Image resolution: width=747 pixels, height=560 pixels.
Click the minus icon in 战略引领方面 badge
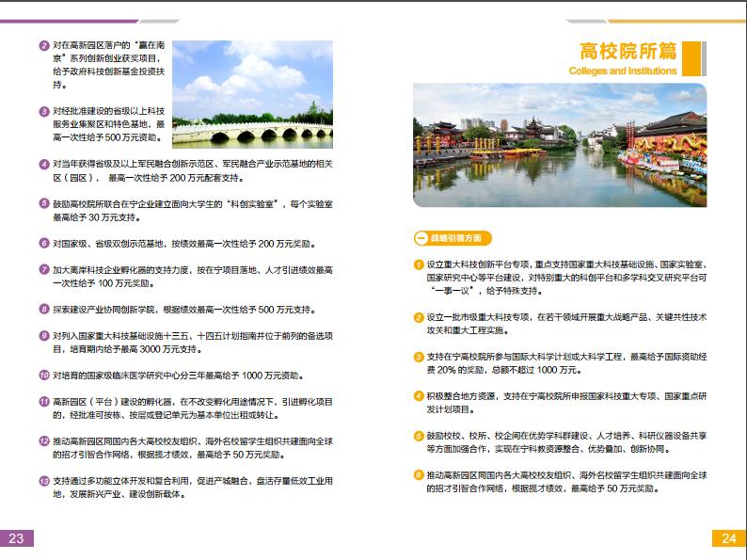(x=421, y=238)
